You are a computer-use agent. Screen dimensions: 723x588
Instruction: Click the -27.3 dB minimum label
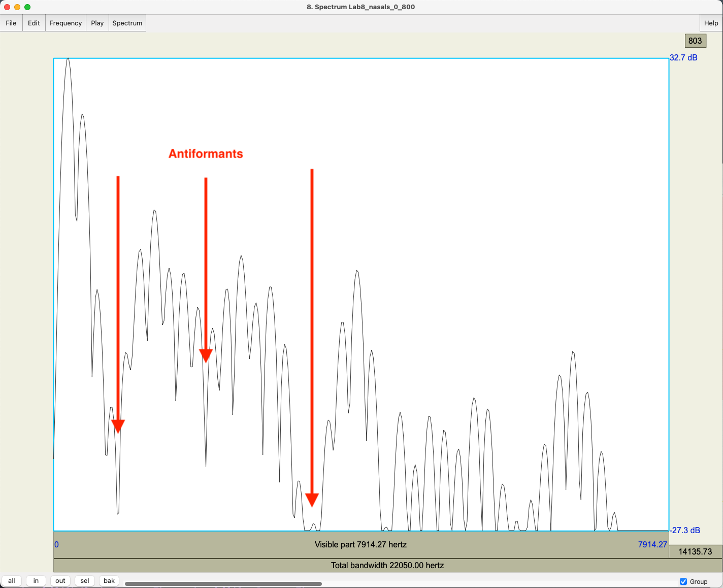[685, 530]
